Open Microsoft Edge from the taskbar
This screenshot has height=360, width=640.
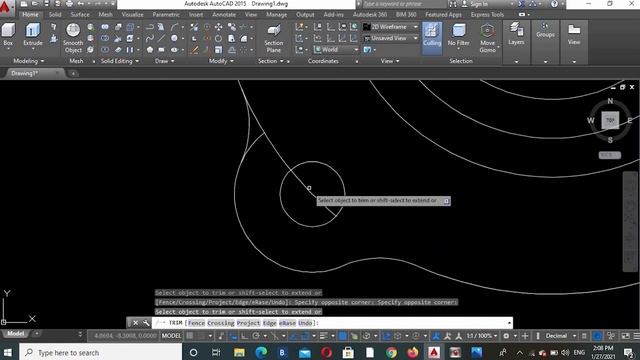[x=261, y=352]
